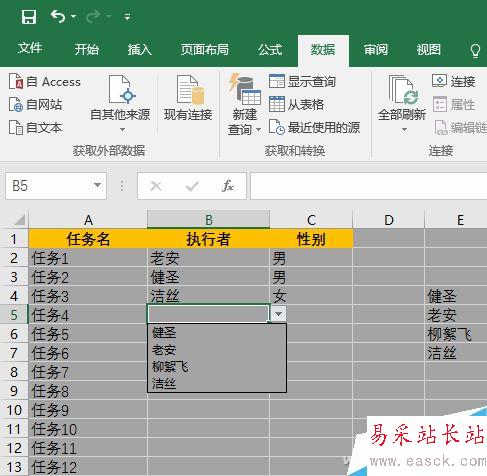487x476 pixels.
Task: Click the Select All corner triangle
Action: (19, 220)
